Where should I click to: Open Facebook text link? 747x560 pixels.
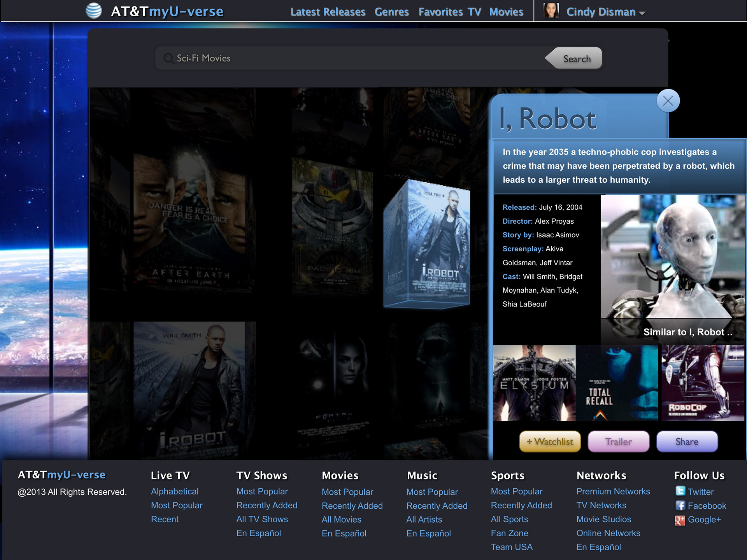pos(707,506)
